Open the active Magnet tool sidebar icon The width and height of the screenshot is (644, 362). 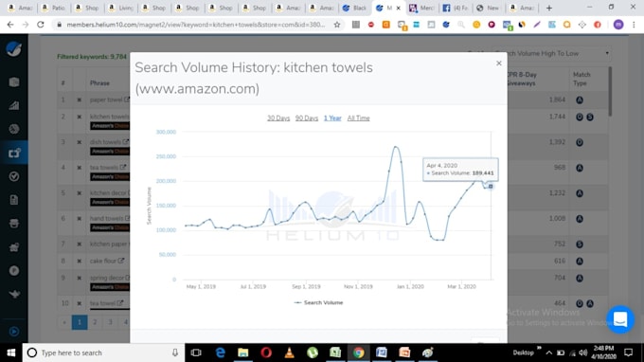14,153
